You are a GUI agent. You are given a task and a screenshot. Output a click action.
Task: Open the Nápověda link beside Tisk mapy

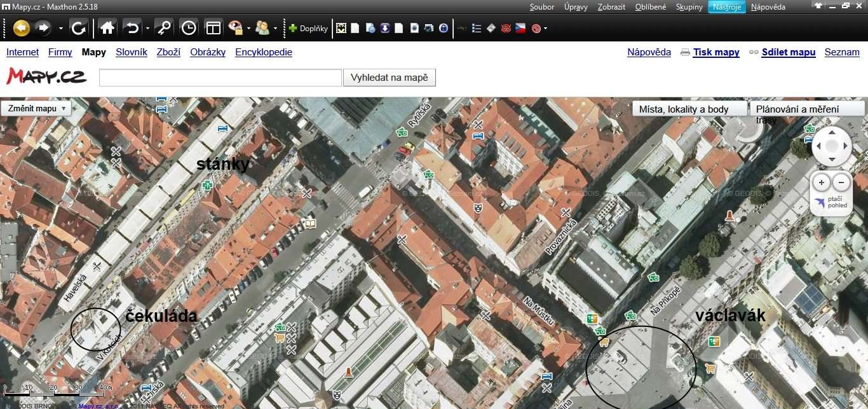click(x=649, y=52)
